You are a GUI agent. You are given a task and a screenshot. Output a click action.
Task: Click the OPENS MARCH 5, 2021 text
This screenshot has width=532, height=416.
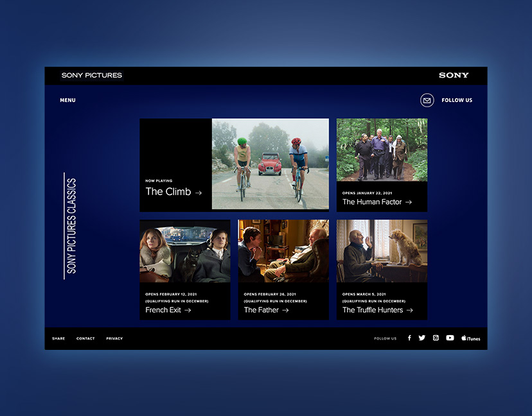tap(364, 294)
